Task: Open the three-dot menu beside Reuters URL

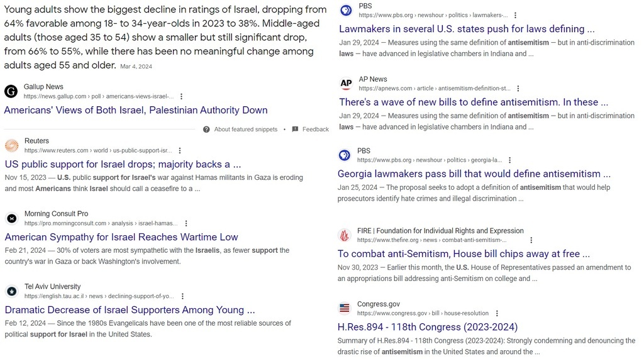Action: [179, 151]
